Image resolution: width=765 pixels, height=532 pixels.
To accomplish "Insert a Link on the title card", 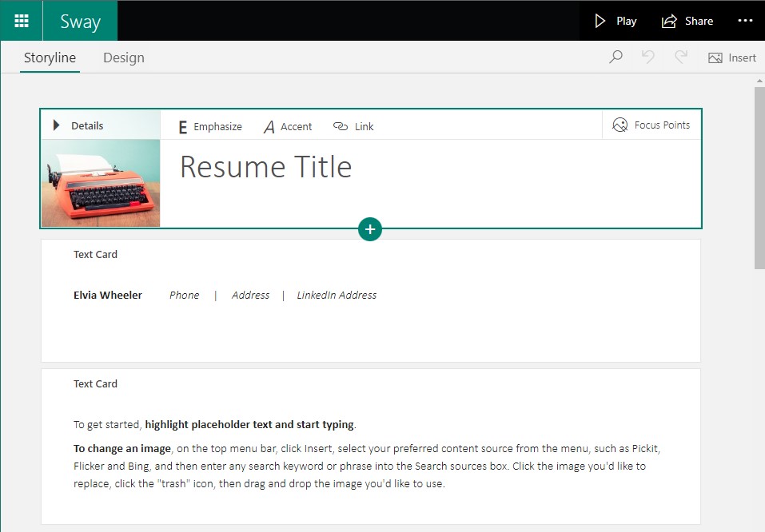I will click(353, 125).
